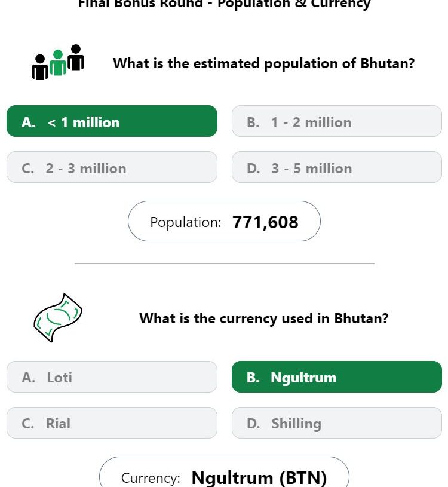Click the green person figure in icon
Viewport: 448px width, 487px height.
point(58,63)
